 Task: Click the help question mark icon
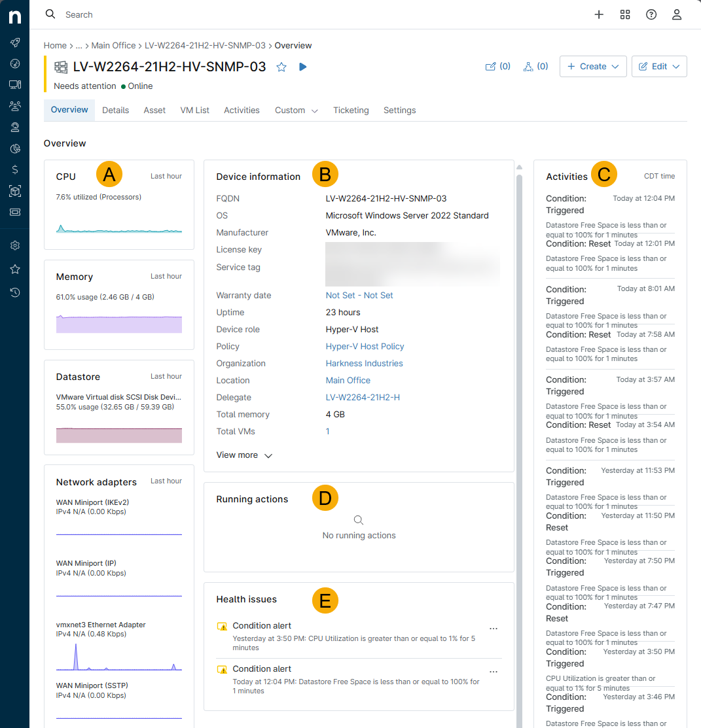[x=651, y=14]
